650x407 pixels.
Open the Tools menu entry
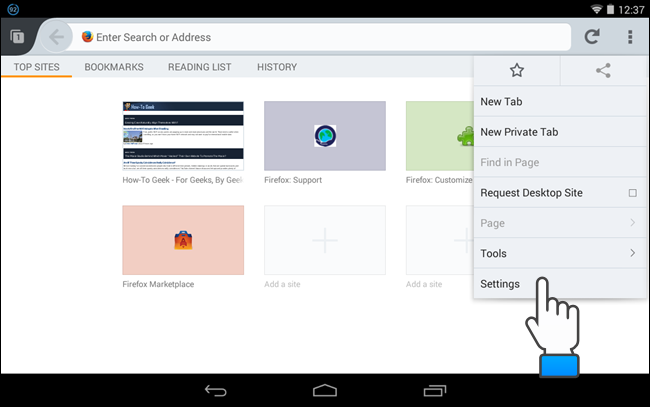560,253
